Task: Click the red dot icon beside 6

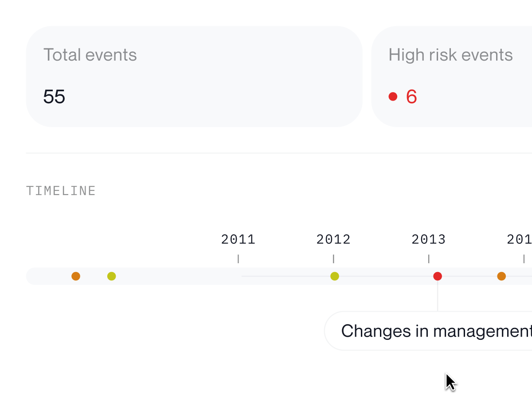Action: pos(393,97)
